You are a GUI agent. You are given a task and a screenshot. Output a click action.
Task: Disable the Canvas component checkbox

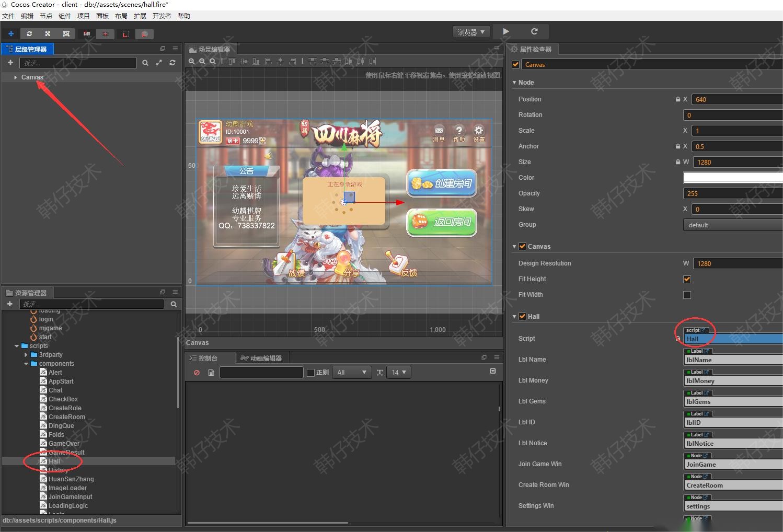(x=522, y=246)
